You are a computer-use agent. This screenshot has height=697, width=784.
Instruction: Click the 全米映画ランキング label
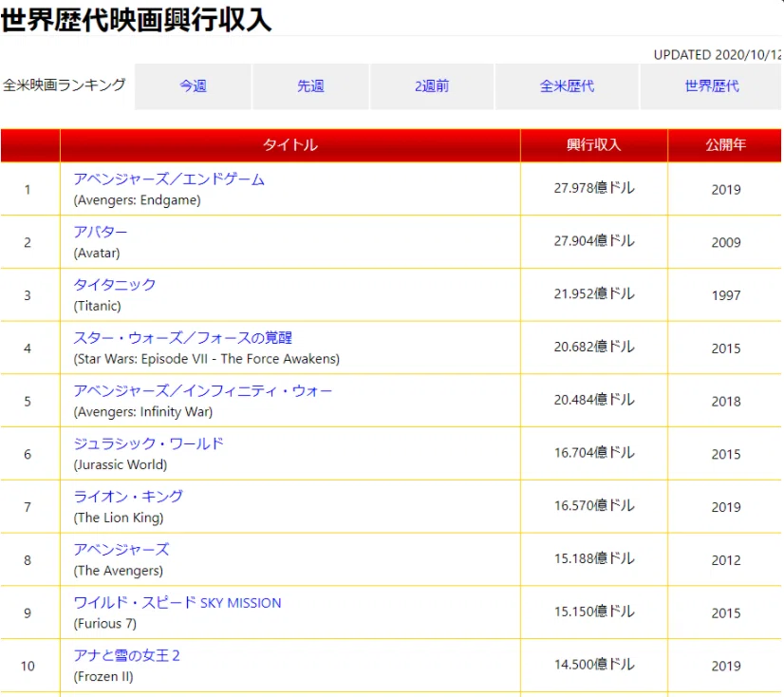(x=64, y=85)
